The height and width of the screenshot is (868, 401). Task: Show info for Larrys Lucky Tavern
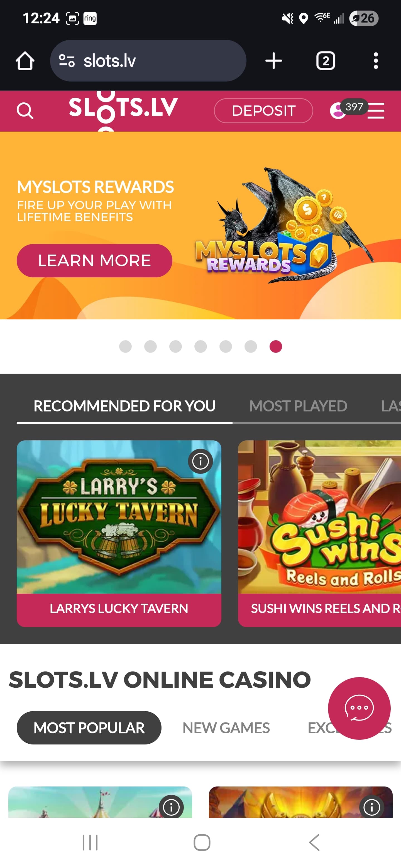[x=200, y=461]
